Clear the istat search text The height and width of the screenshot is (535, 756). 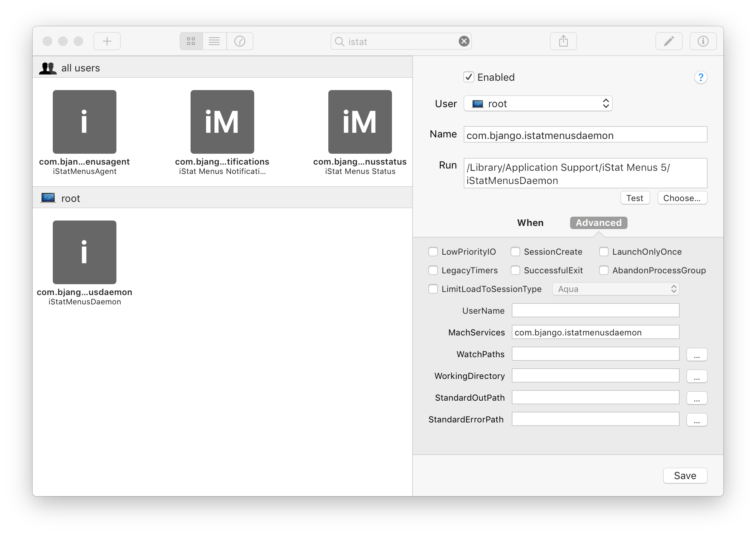pos(464,41)
